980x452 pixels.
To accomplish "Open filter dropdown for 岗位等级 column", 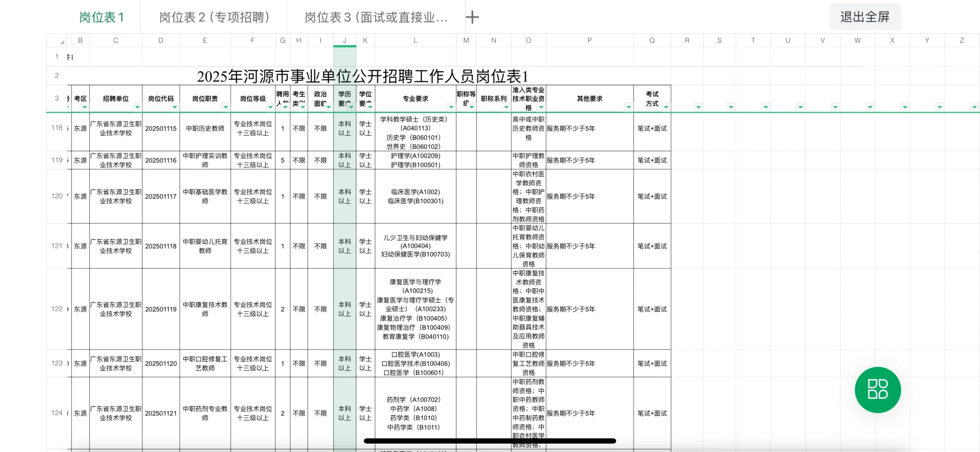I will click(270, 107).
